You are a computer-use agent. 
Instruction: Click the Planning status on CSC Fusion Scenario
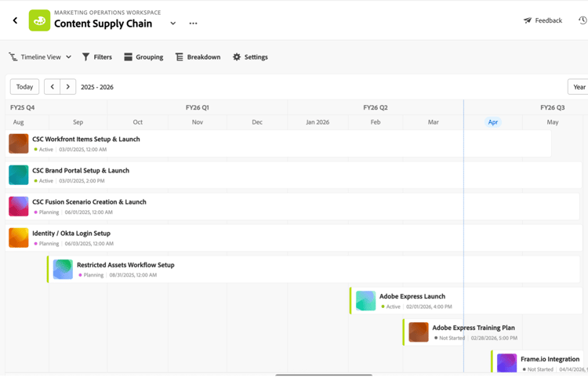(46, 212)
